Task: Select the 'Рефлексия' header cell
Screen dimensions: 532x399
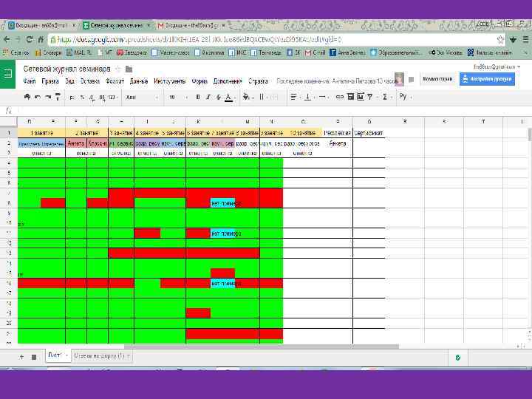Action: [337, 133]
